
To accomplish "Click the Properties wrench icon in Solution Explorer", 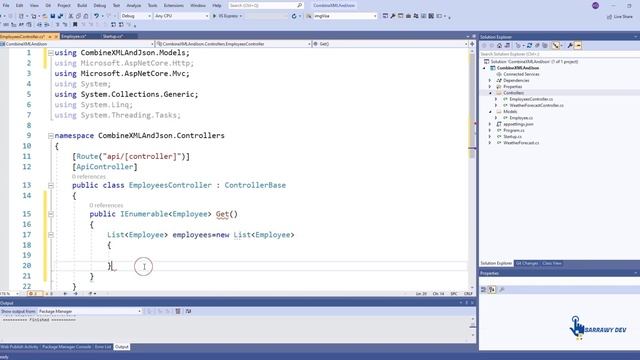I will coord(570,46).
